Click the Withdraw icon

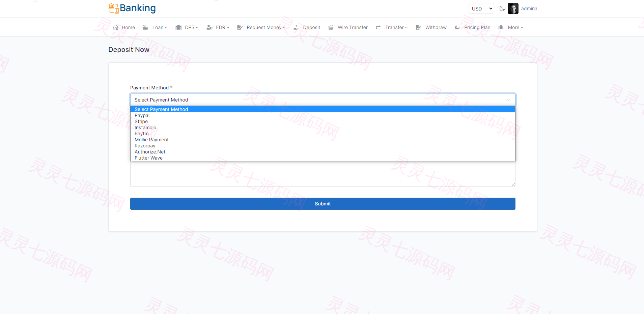click(x=418, y=27)
